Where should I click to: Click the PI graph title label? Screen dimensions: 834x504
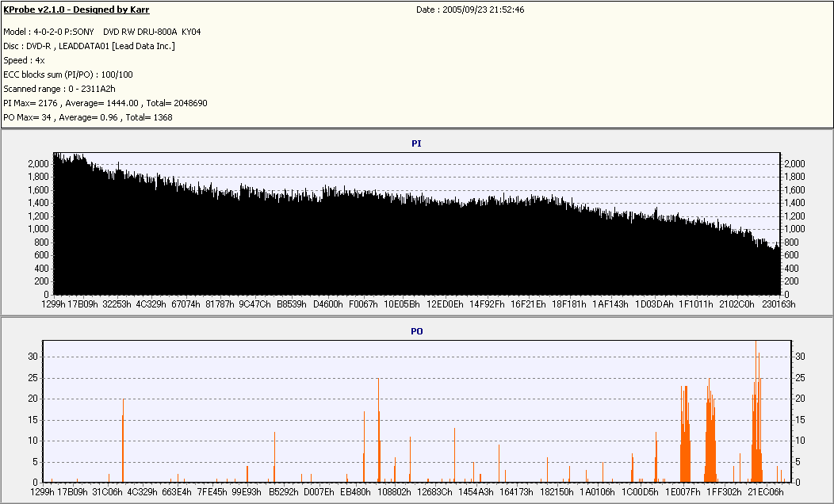tap(416, 143)
